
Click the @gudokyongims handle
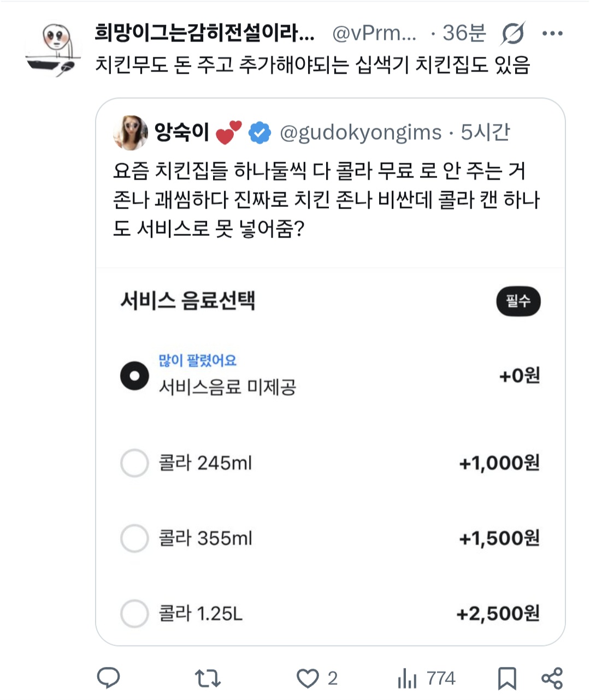tap(361, 133)
